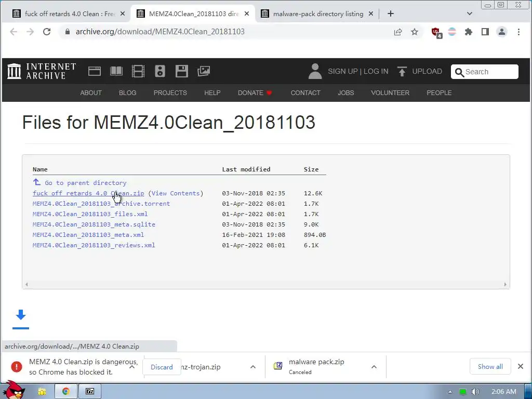Open MEMZ4.0Clean_20181103_files.xml
This screenshot has height=399, width=532.
coord(90,214)
